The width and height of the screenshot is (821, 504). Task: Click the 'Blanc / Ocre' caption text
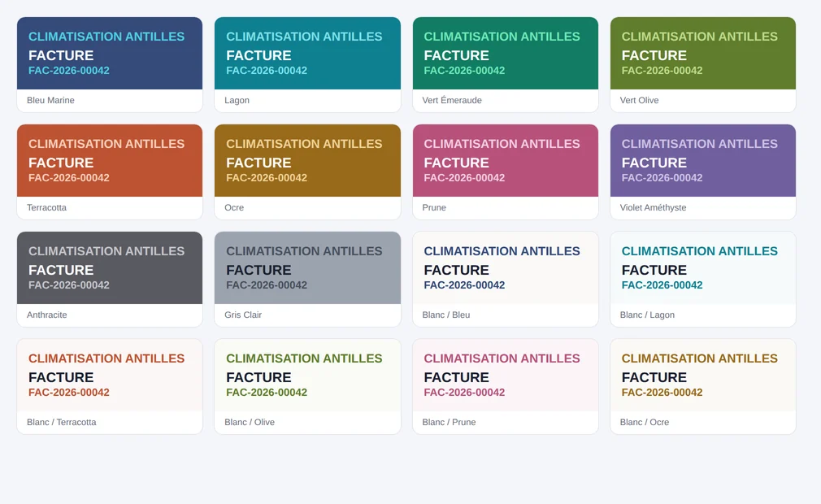[645, 423]
